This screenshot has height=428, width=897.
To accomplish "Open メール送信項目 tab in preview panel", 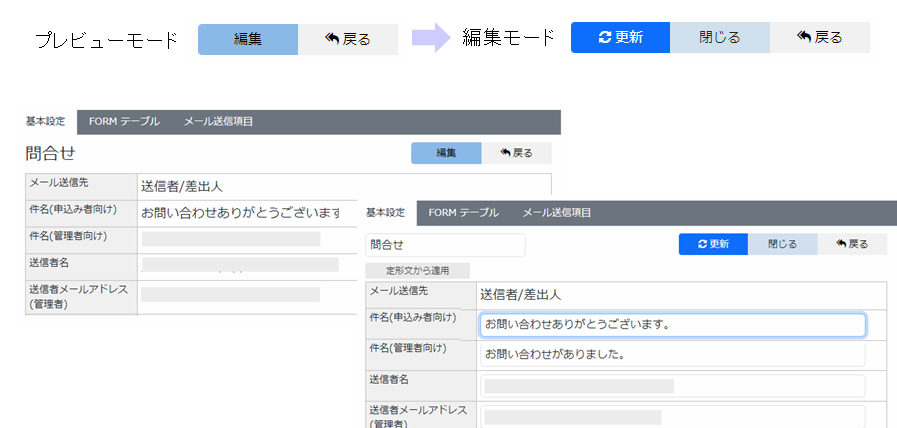I will coord(218,122).
